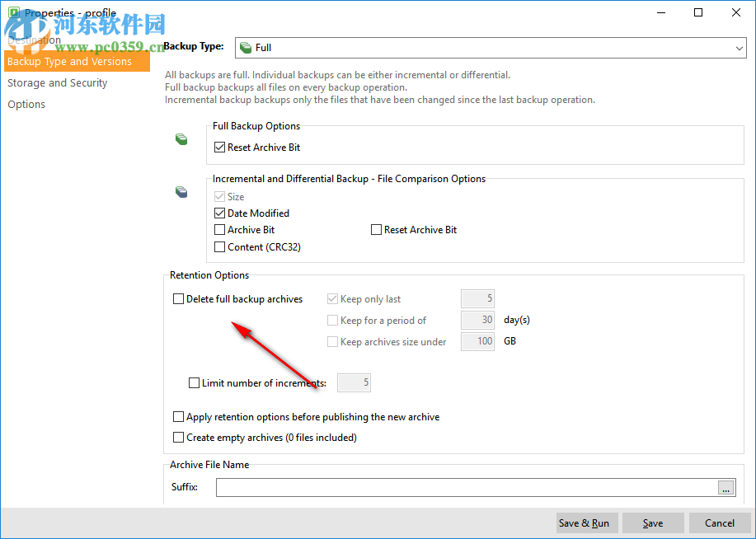
Task: Enable Apply retention options before publishing
Action: pos(178,417)
